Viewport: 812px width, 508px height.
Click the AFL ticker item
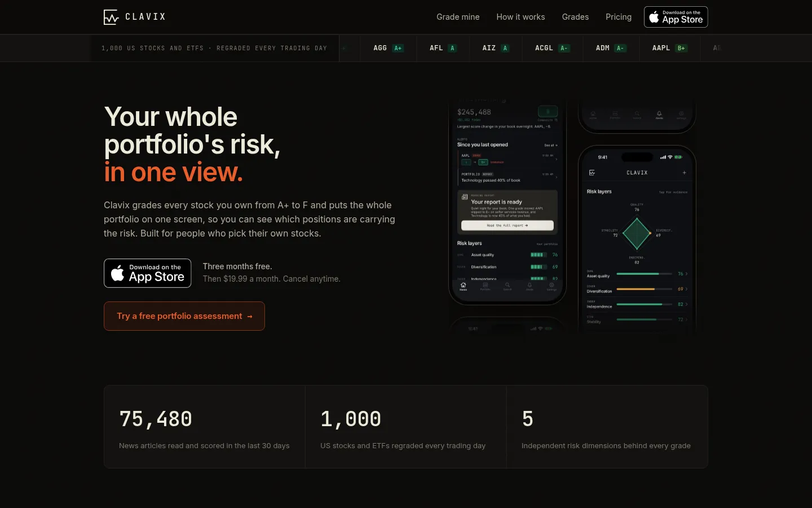tap(443, 48)
